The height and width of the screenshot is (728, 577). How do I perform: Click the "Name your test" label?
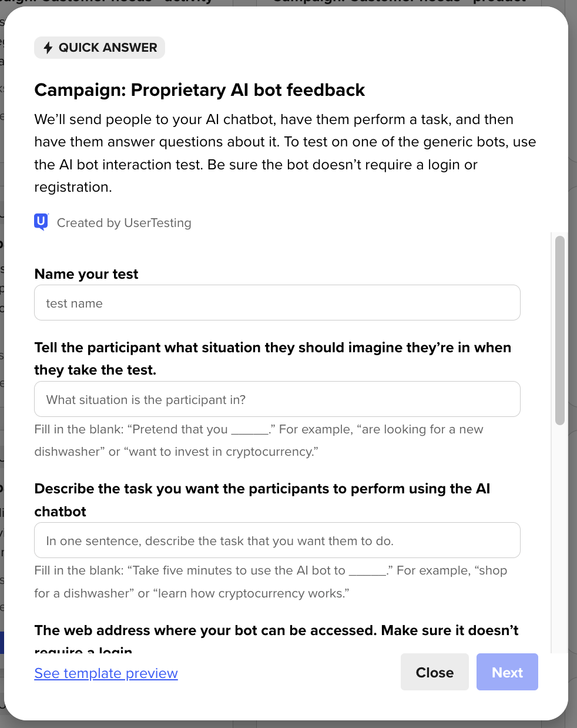(x=86, y=274)
